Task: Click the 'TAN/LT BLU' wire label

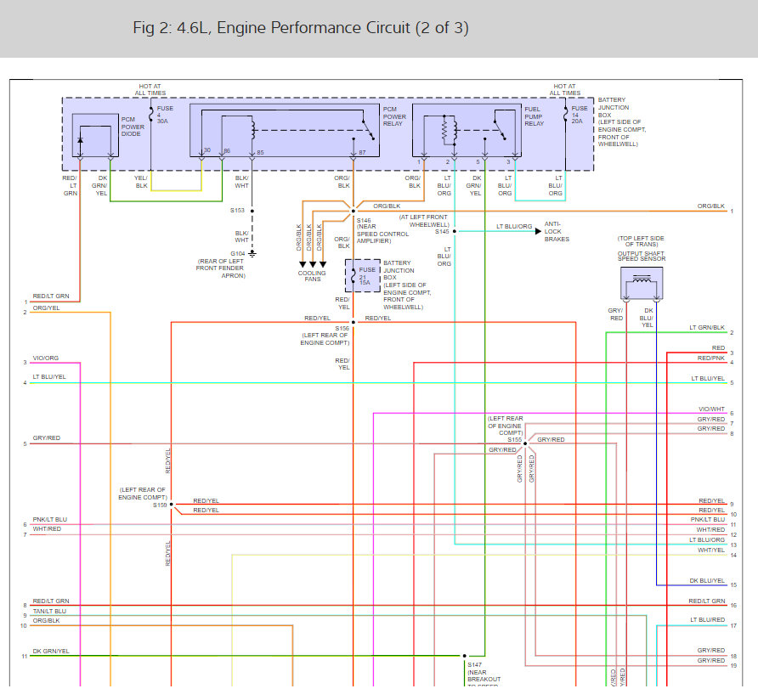Action: (49, 611)
